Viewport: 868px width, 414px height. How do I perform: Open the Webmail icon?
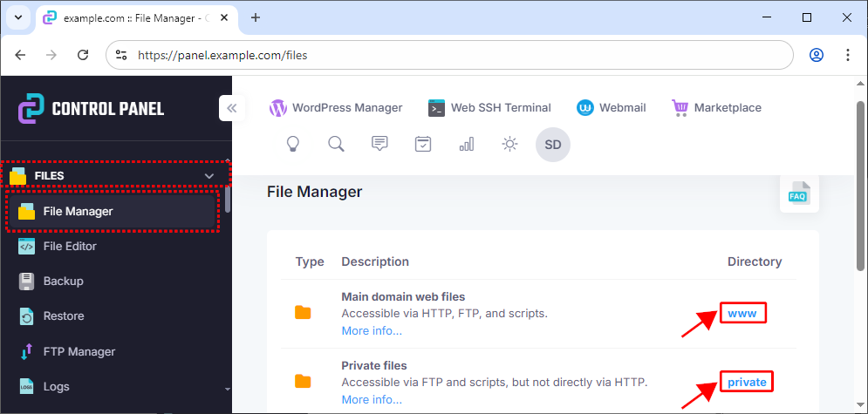(585, 108)
